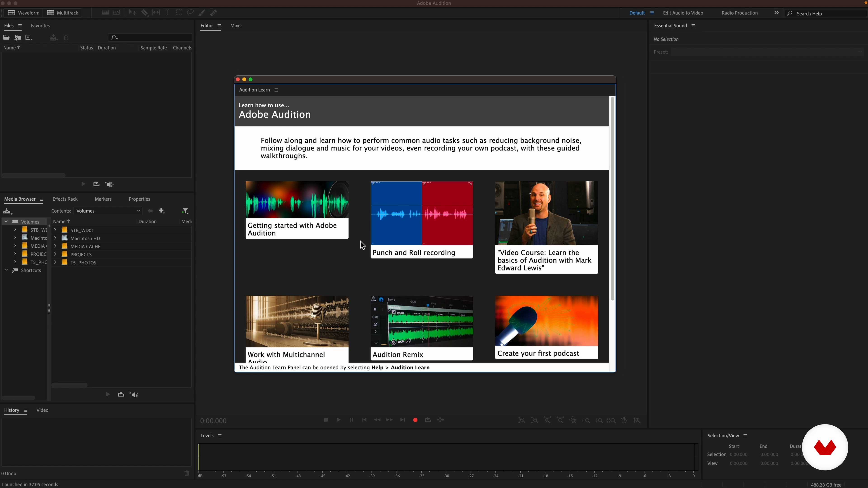Toggle Spectral Frequency Display icon
868x488 pixels.
(x=106, y=13)
